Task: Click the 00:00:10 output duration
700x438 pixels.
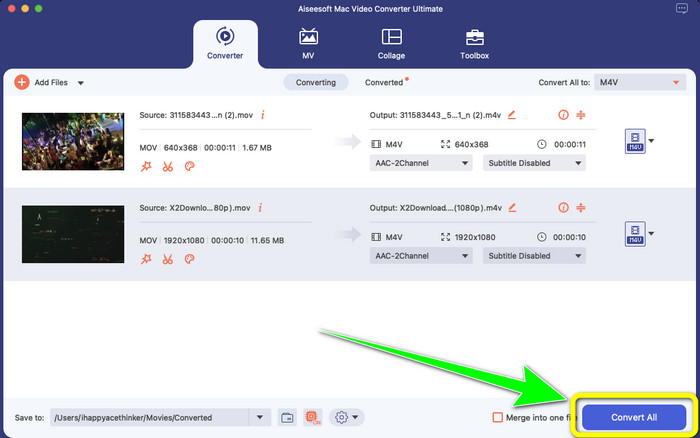Action: pyautogui.click(x=569, y=237)
